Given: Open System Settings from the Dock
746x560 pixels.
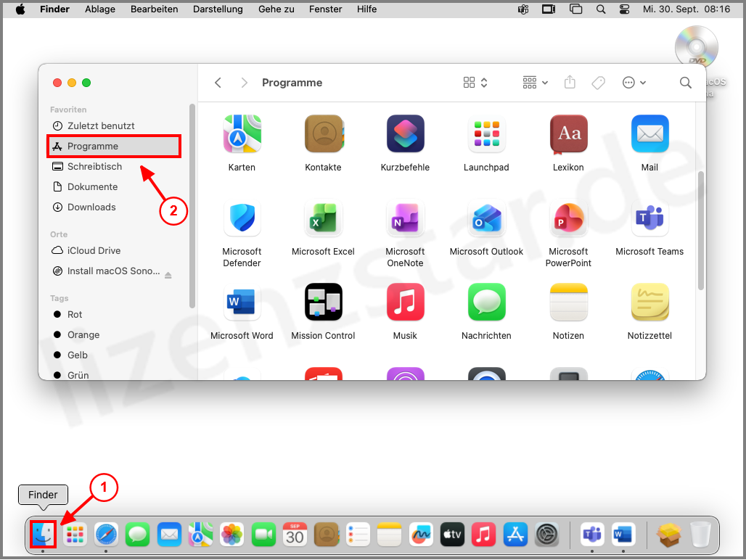Looking at the screenshot, I should click(546, 535).
